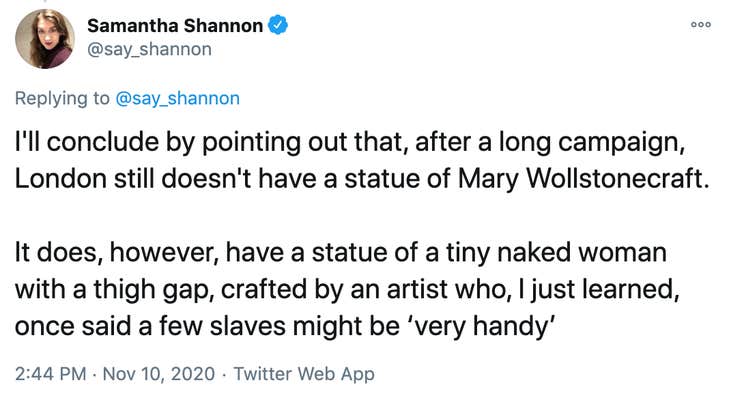Click the phrase thigh gap in the tweet
The image size is (729, 400).
point(153,289)
